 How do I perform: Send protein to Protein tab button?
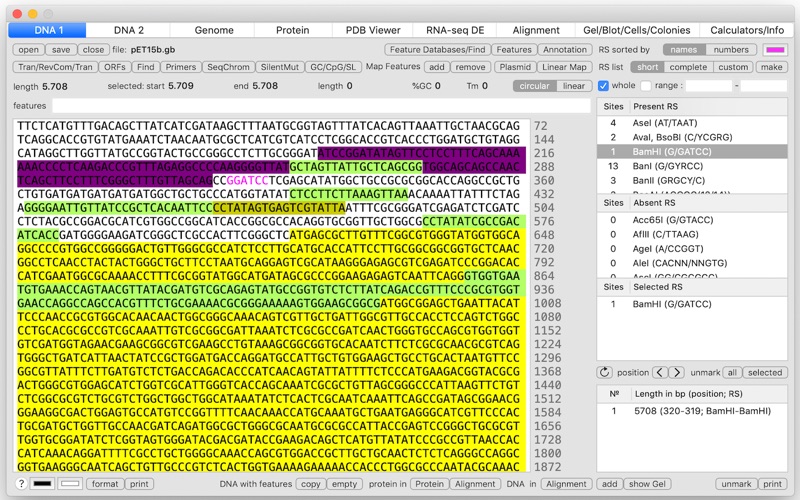(429, 484)
